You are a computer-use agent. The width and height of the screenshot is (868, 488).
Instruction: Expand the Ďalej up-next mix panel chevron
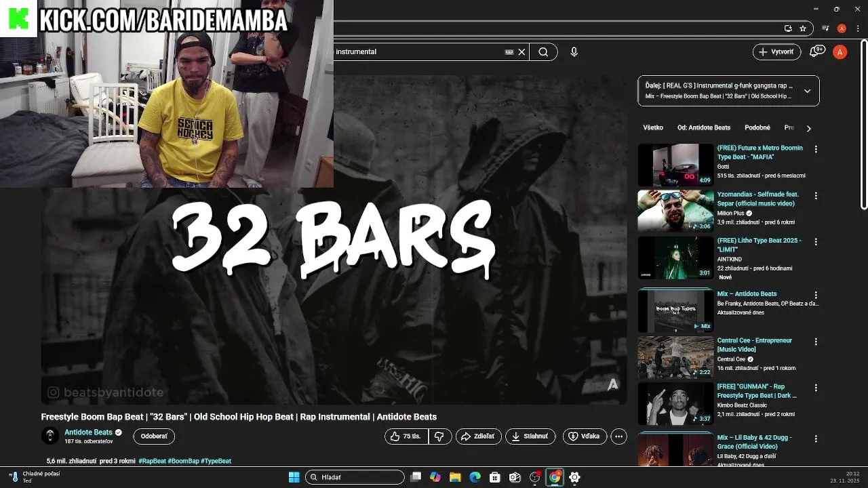[807, 91]
